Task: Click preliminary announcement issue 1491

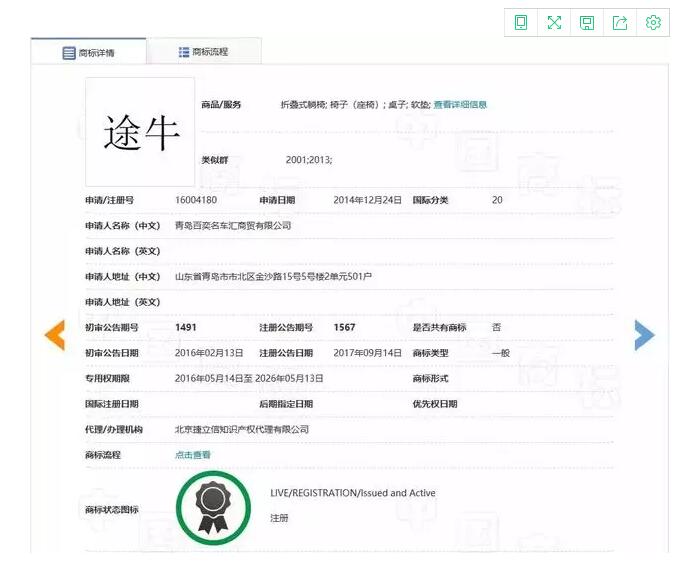Action: [x=186, y=328]
